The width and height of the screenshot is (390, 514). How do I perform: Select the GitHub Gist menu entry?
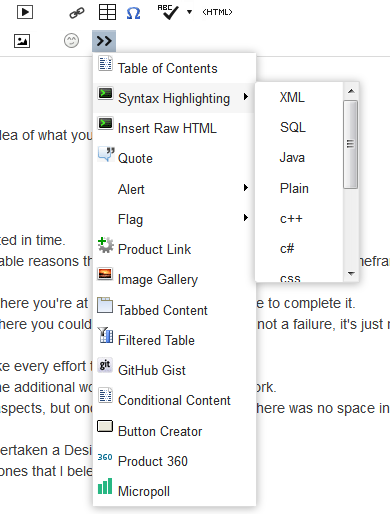(x=174, y=370)
